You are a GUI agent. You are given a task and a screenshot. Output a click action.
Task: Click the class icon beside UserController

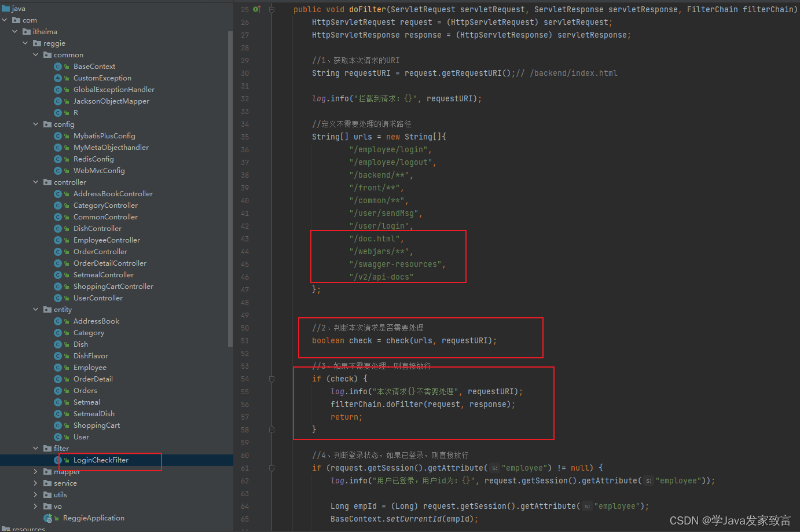[58, 298]
